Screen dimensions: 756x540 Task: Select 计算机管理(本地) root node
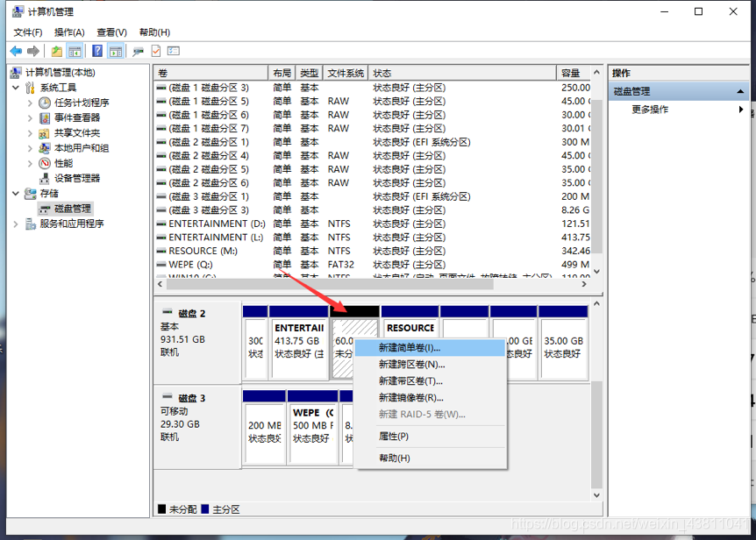pos(61,73)
